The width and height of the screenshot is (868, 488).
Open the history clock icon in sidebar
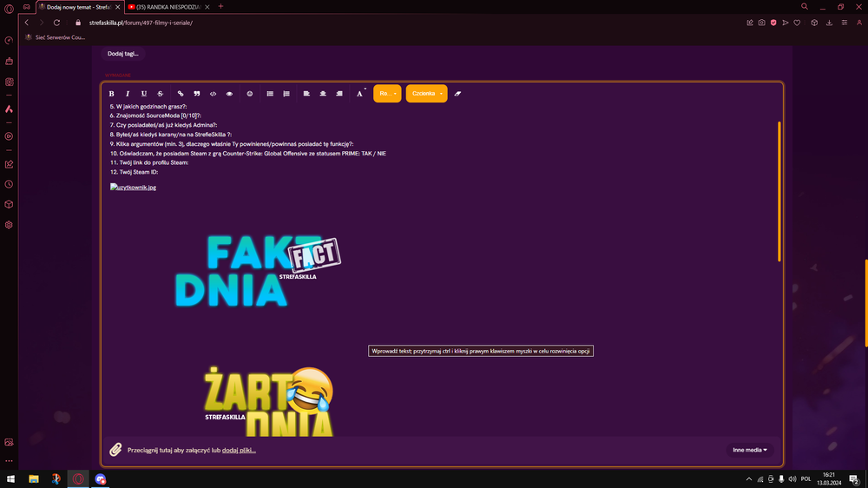[9, 184]
